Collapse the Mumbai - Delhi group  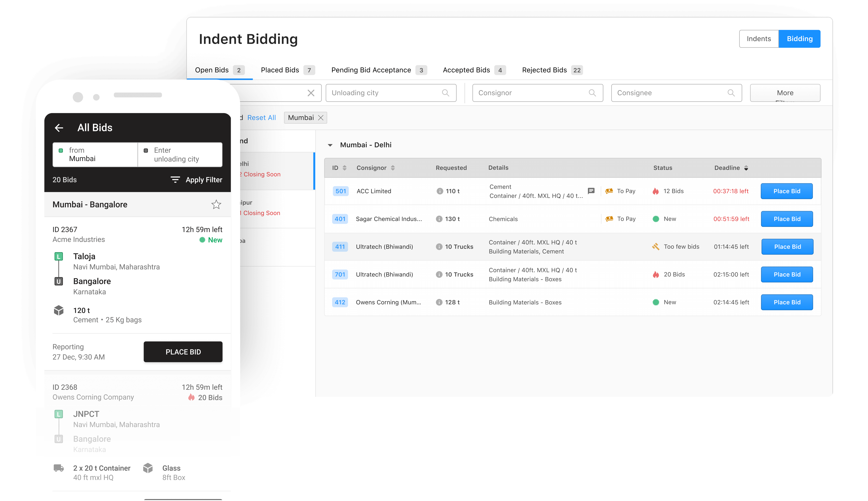(x=330, y=145)
